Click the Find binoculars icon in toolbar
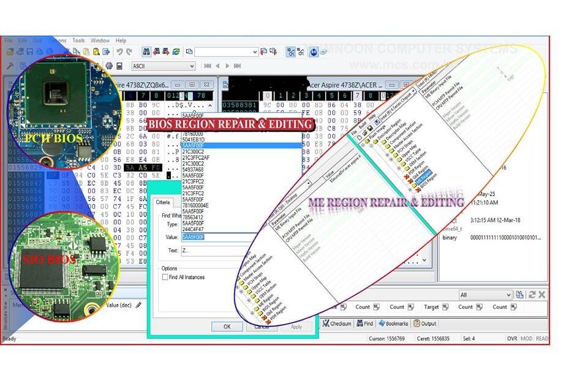Viewport: 588px width, 372px height. click(146, 52)
